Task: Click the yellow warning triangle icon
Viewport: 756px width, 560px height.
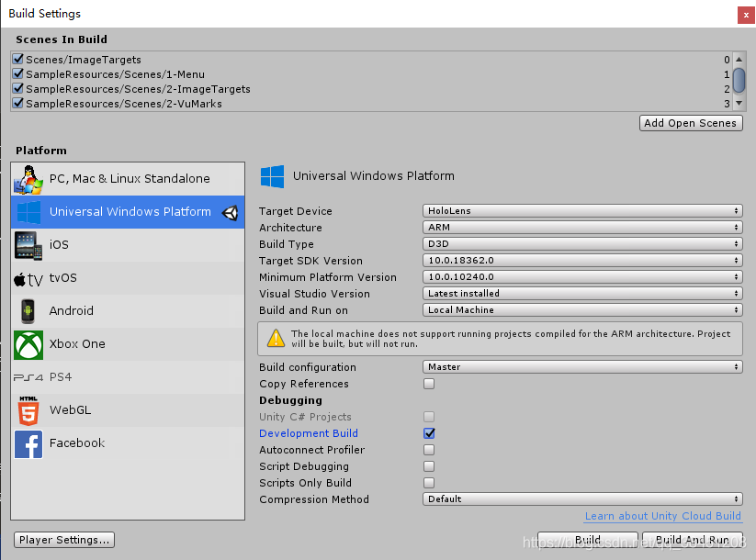Action: [276, 339]
